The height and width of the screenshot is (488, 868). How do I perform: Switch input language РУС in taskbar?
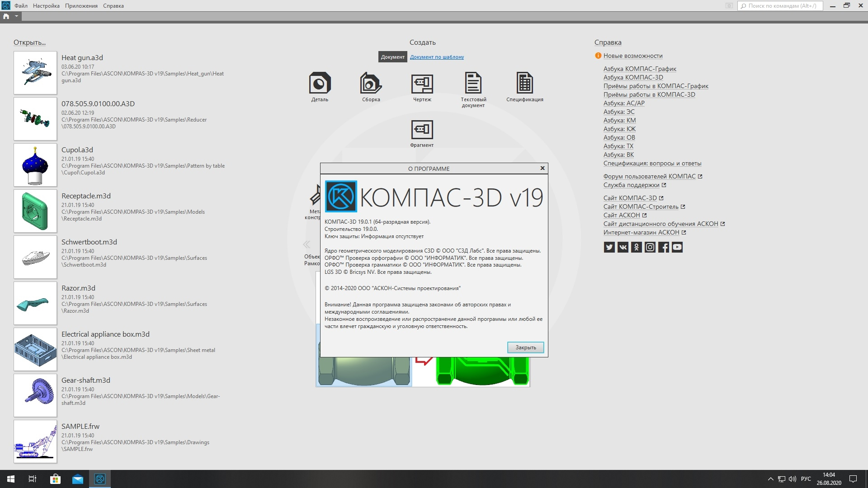(x=806, y=479)
